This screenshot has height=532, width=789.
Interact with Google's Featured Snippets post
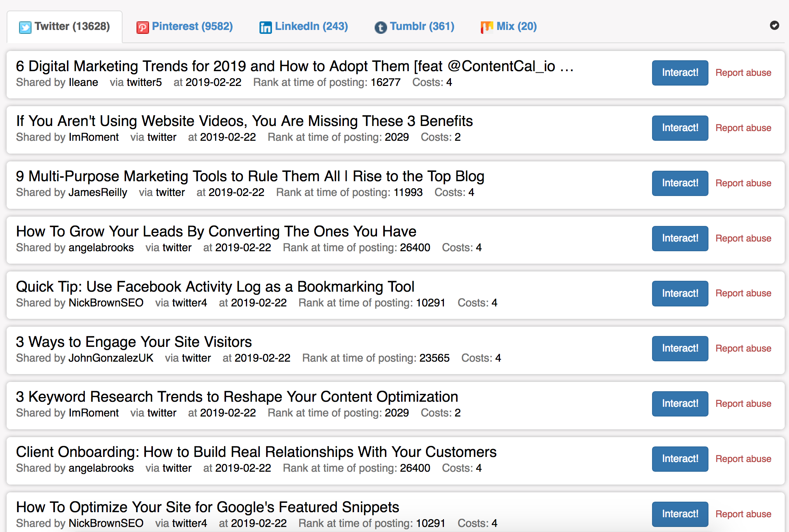coord(680,514)
